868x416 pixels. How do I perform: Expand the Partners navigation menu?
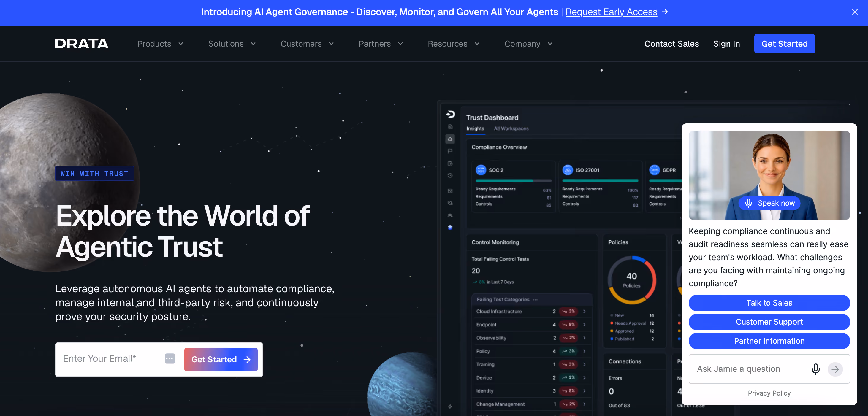(x=381, y=44)
